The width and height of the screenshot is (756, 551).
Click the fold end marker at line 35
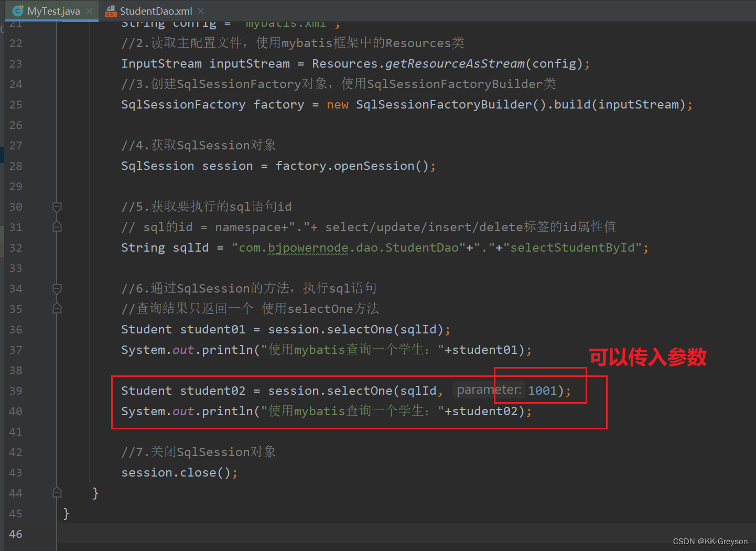pos(57,309)
